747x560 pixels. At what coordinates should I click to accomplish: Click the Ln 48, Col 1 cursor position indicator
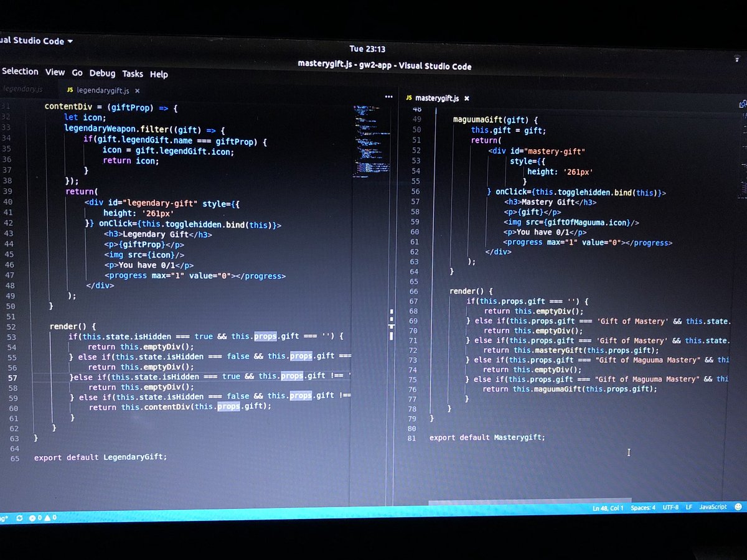click(607, 507)
